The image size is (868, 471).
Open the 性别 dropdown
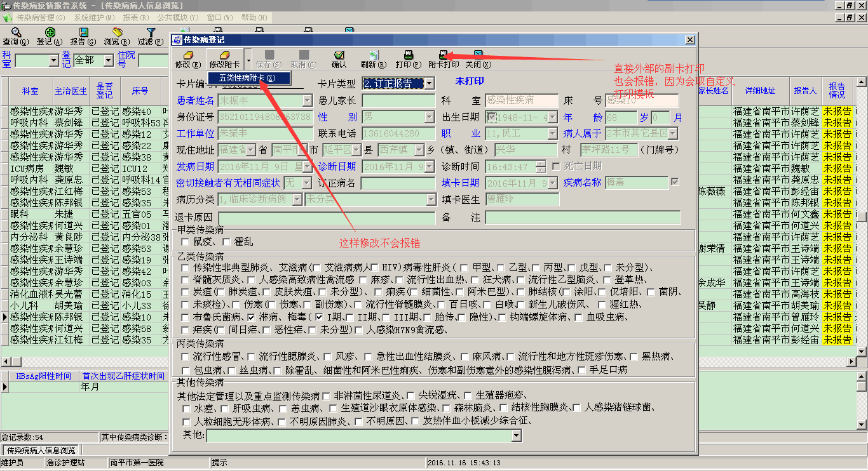tap(430, 117)
